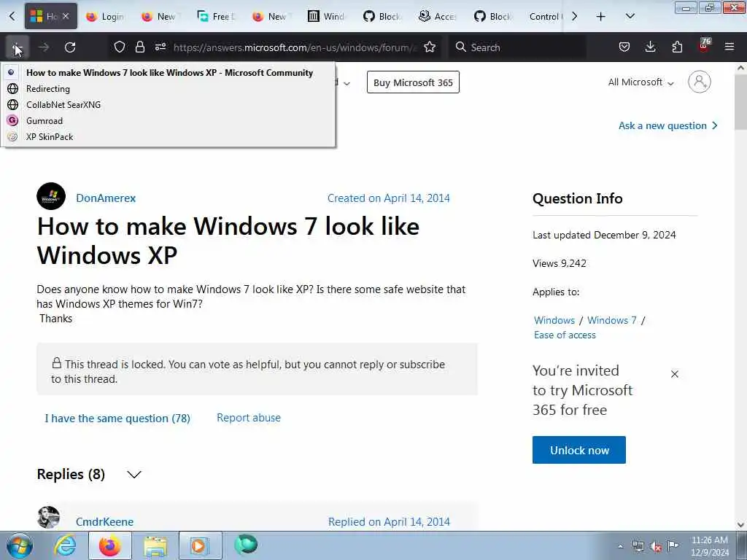Launch Internet Explorer from the taskbar

tap(65, 545)
